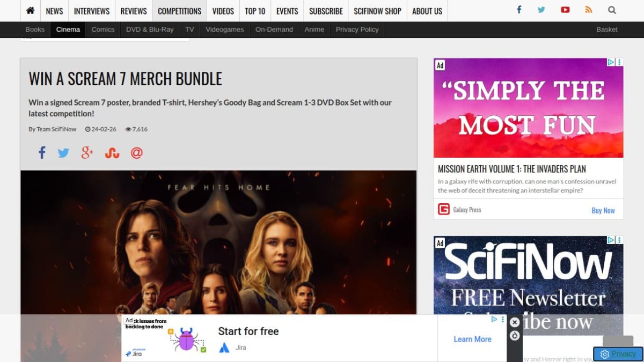The width and height of the screenshot is (644, 362).
Task: Open the Competitions menu item
Action: tap(180, 11)
